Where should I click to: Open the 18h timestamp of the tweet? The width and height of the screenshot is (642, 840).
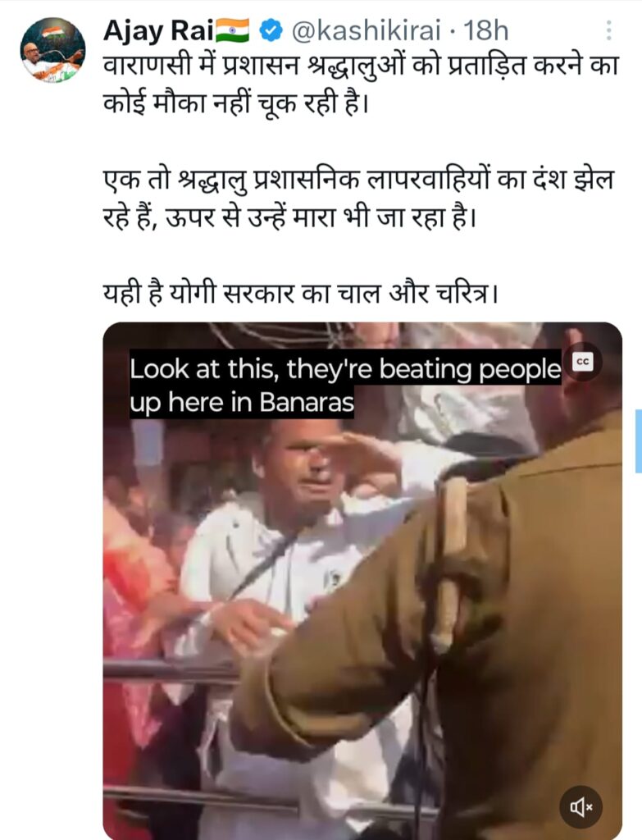pos(485,30)
